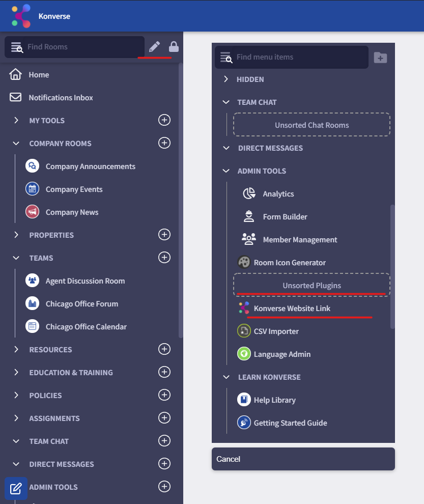Expand Policies section chevron

click(16, 395)
